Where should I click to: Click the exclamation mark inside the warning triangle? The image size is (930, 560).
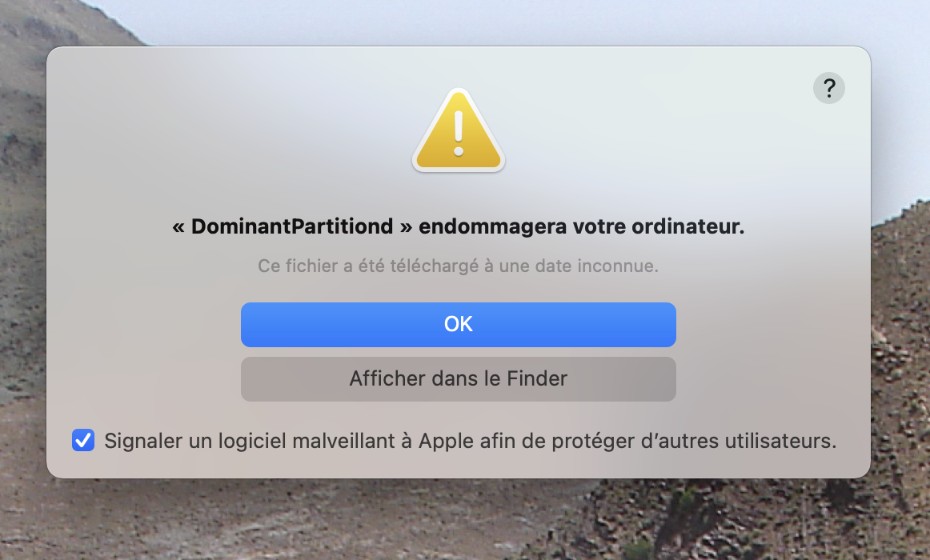[459, 133]
